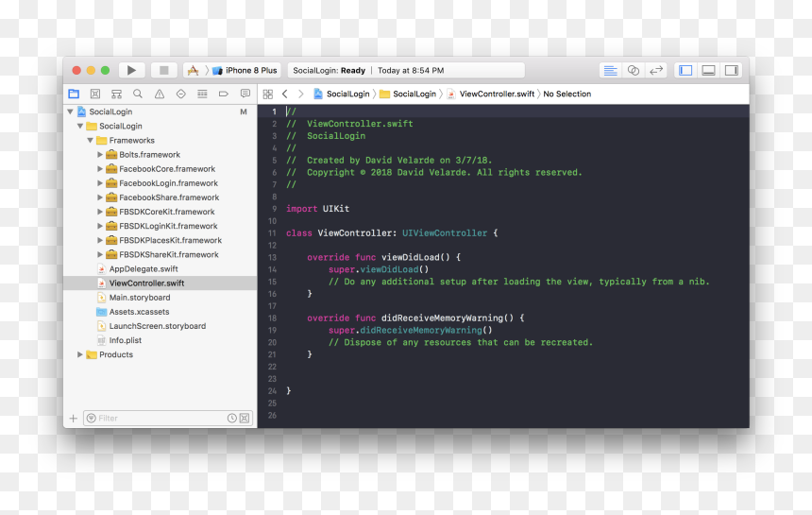Viewport: 812px width, 515px height.
Task: Expand Bolts.framework in navigator
Action: tap(100, 154)
